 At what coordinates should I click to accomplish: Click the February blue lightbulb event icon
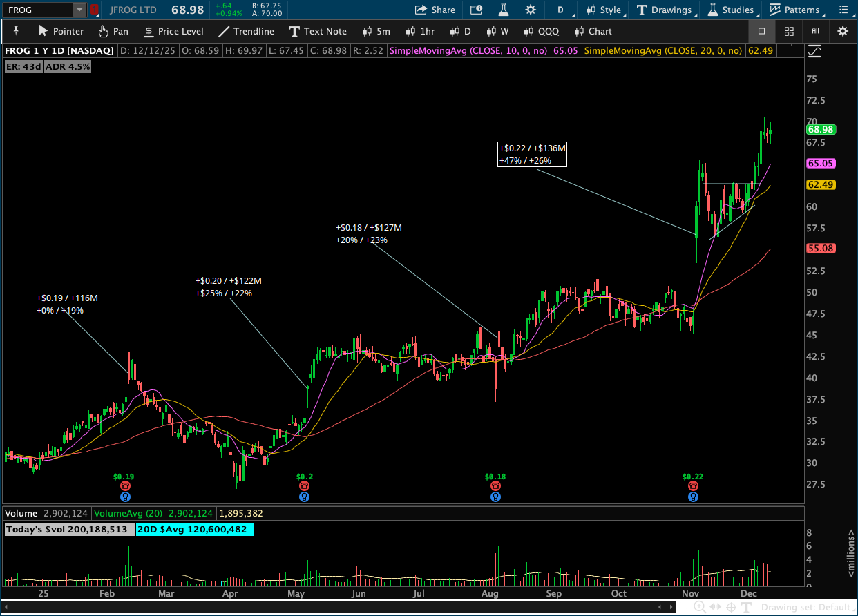tap(125, 497)
